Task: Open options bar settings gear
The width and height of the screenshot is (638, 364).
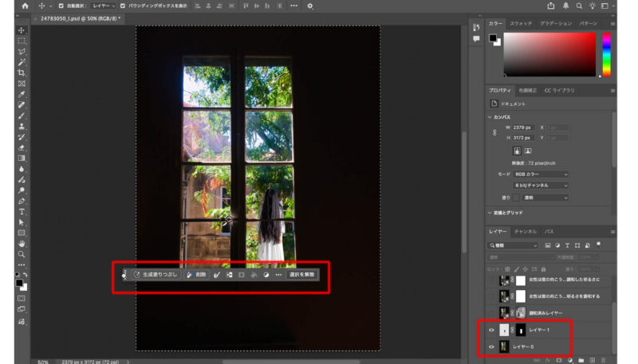Action: click(310, 6)
